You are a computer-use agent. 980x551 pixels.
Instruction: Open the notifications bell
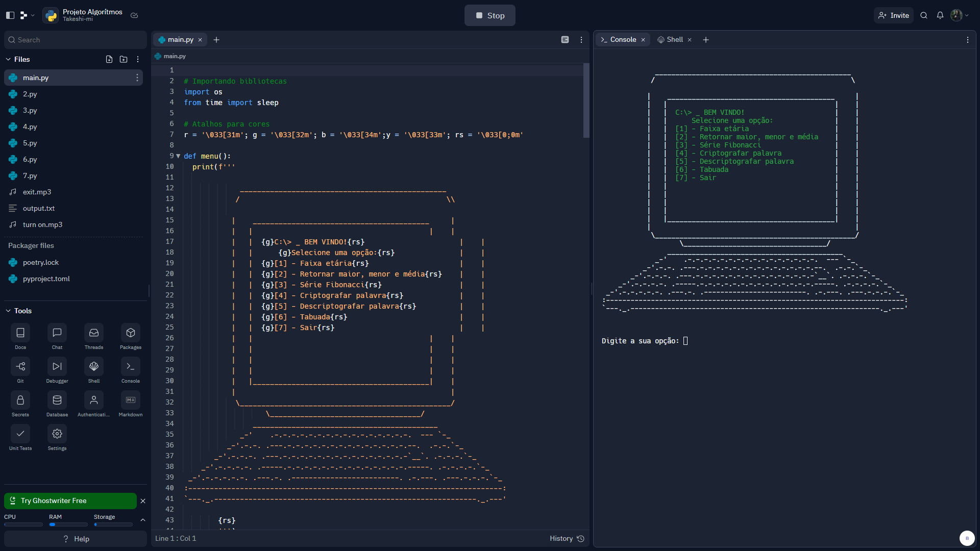[940, 15]
